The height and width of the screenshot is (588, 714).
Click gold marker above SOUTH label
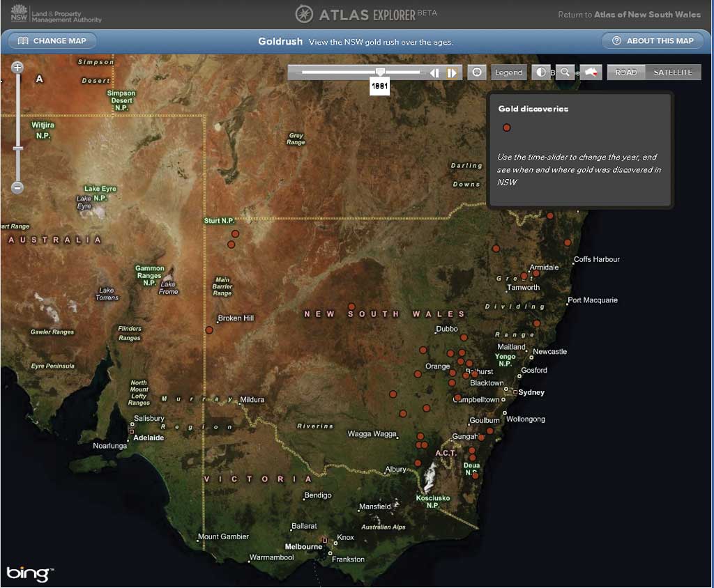[x=351, y=307]
